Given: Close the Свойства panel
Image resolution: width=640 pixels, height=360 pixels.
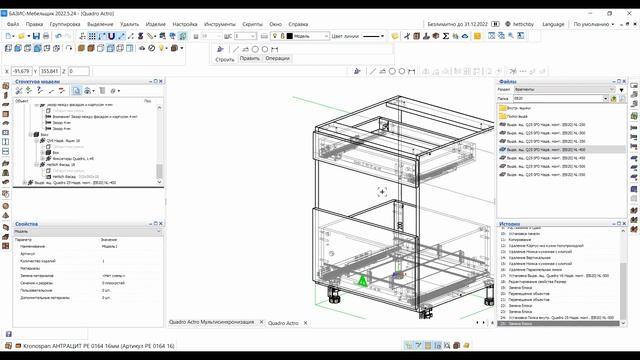Looking at the screenshot, I should pos(161,224).
